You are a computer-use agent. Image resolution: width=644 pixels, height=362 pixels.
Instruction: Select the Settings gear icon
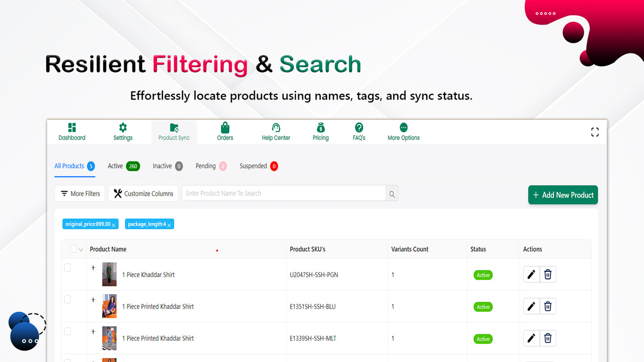(x=122, y=127)
